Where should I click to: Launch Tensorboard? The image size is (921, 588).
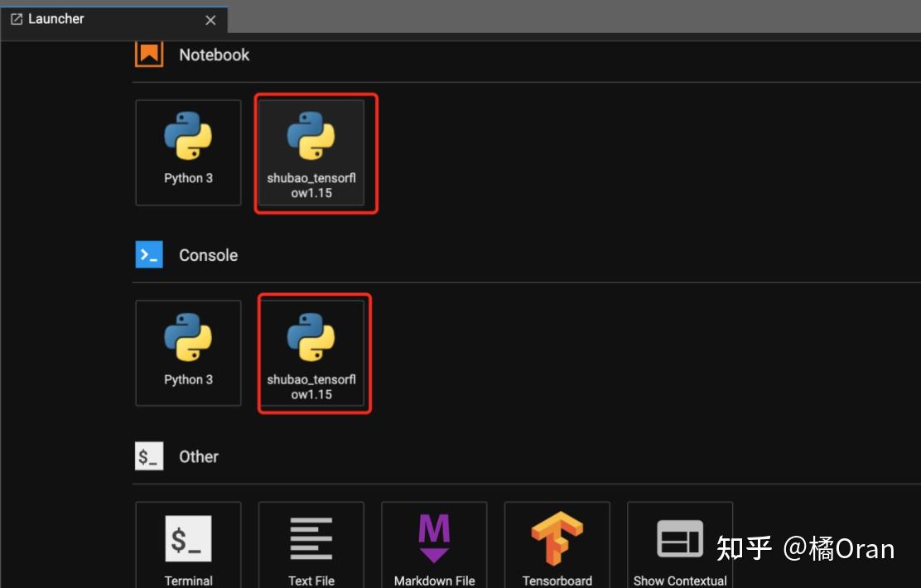point(557,543)
